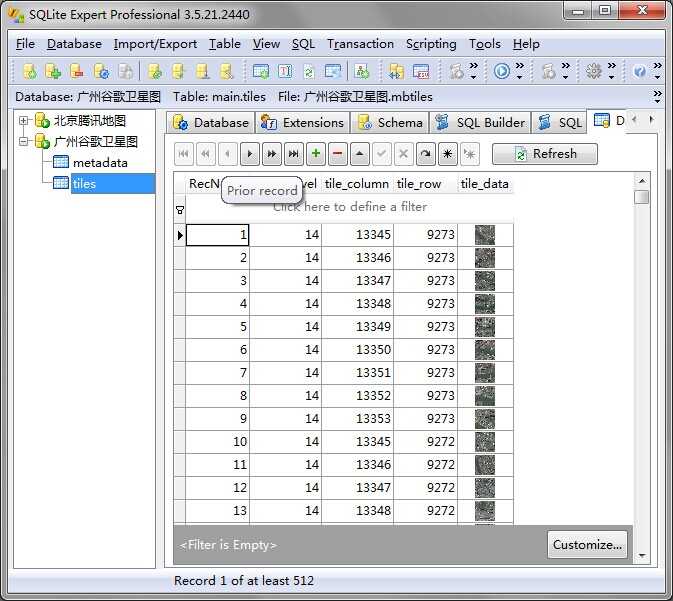This screenshot has height=601, width=673.
Task: Click the New Table toolbar icon
Action: tap(261, 71)
